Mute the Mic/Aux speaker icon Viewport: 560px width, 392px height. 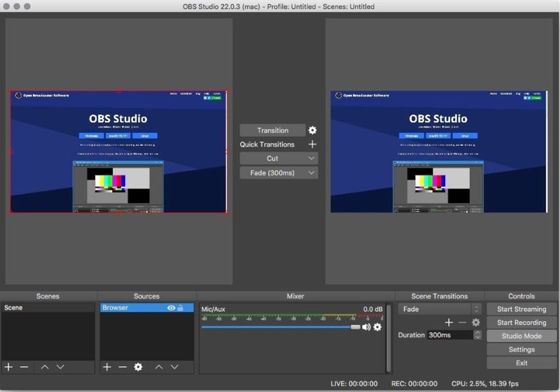(366, 327)
